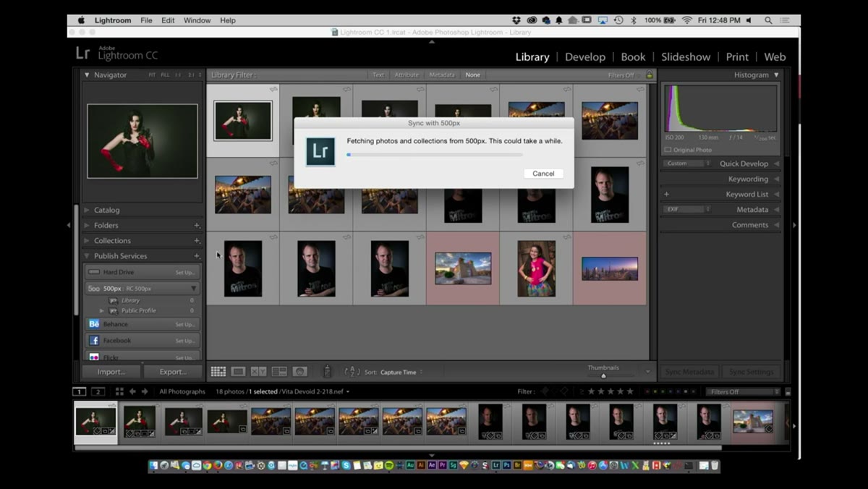Toggle flag filter in filmstrip bar

pos(545,391)
